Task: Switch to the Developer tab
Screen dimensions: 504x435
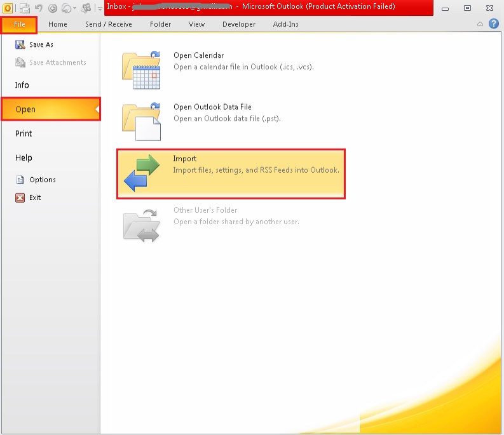Action: click(239, 24)
